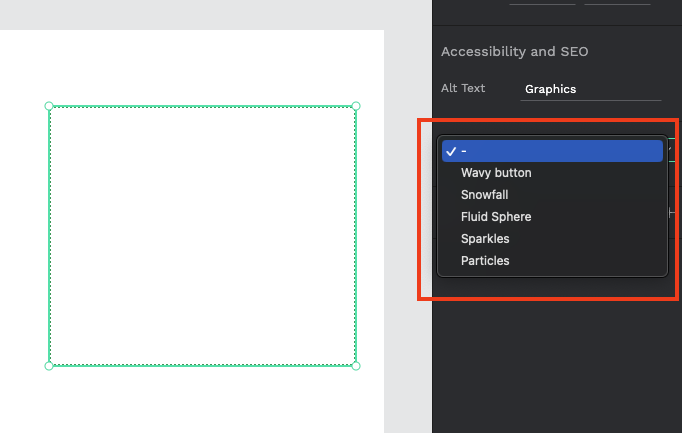
Task: Click the checkmark beside the dash option
Action: point(451,151)
